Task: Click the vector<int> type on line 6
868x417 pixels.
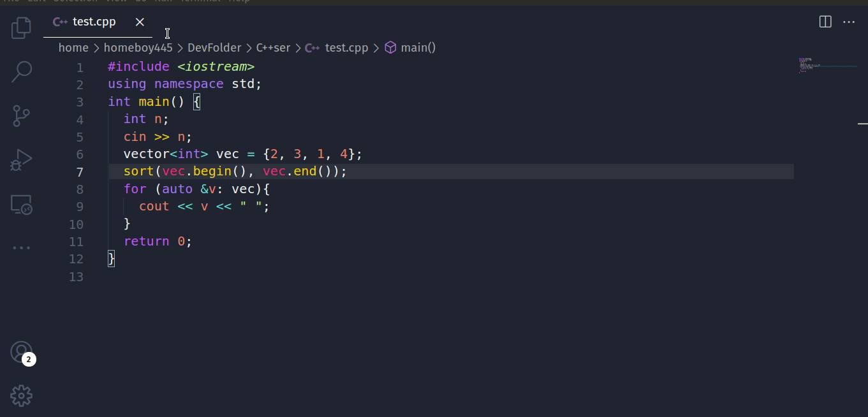Action: [x=166, y=154]
